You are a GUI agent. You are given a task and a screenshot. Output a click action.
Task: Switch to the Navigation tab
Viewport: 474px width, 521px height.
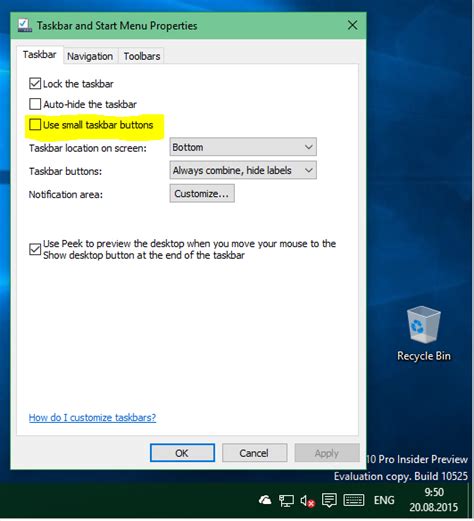point(90,56)
